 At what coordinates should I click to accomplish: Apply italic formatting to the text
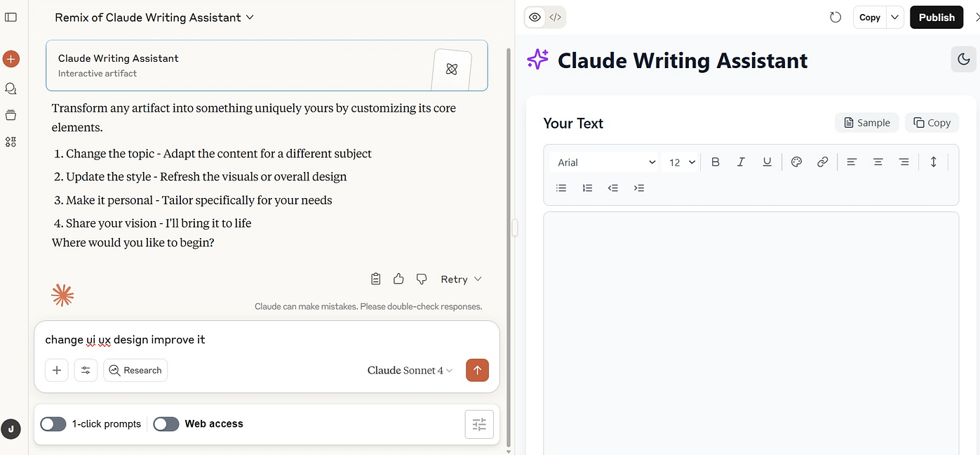[x=741, y=161]
